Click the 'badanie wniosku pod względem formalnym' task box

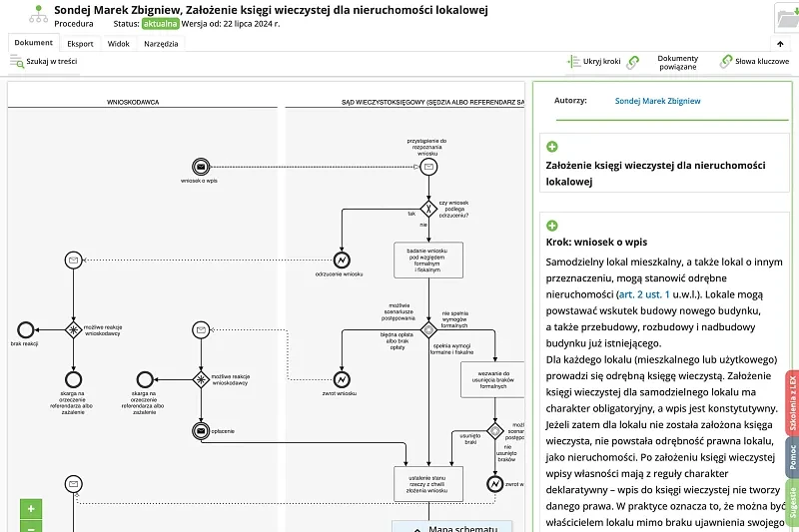[x=428, y=260]
